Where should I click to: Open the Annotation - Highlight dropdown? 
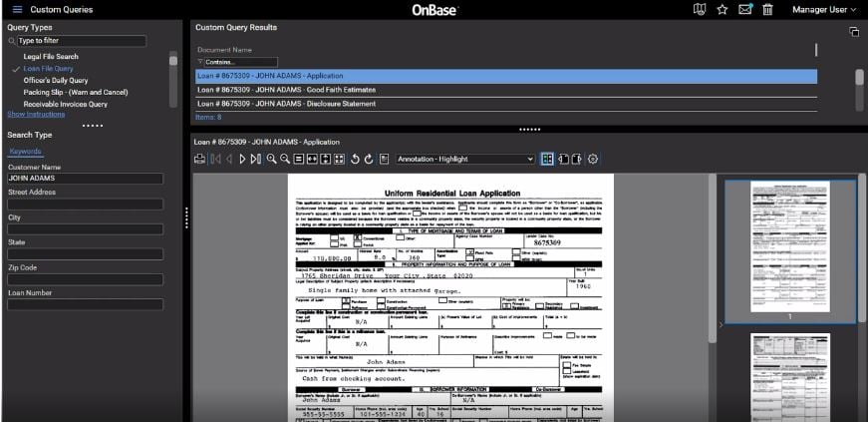[465, 160]
